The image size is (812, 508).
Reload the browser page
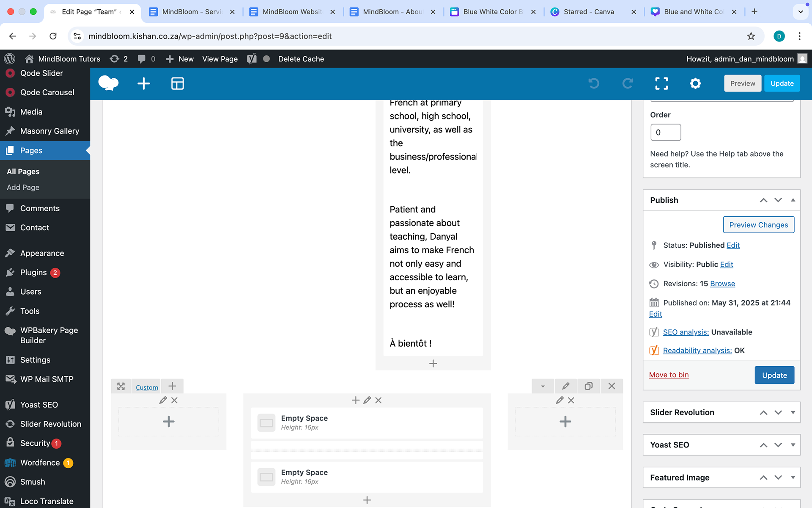[x=53, y=36]
